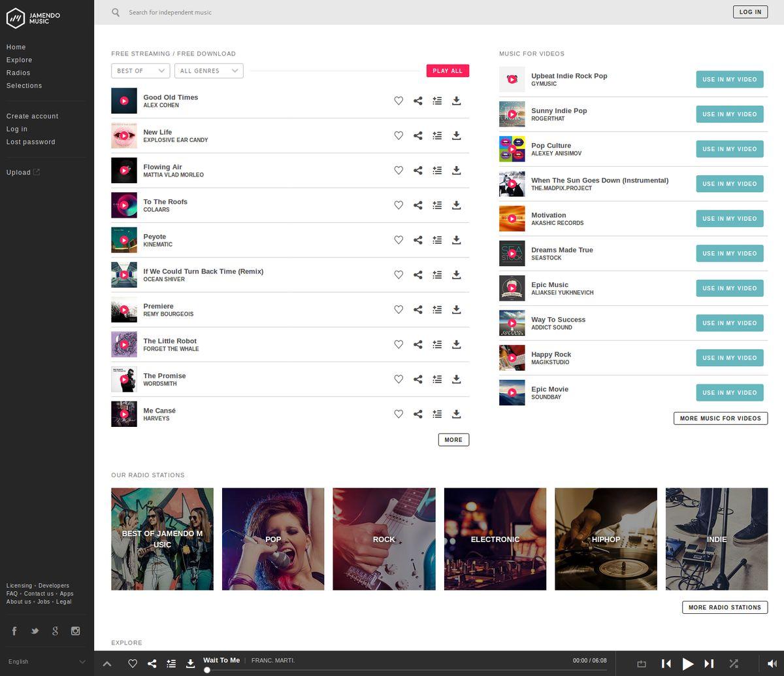Use Pop Culture in my video
The image size is (784, 676).
730,149
